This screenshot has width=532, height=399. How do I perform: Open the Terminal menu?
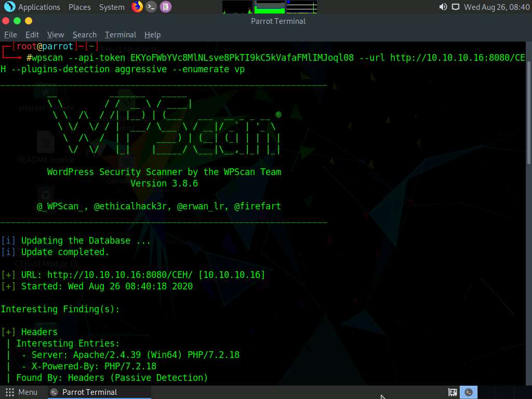pos(120,34)
